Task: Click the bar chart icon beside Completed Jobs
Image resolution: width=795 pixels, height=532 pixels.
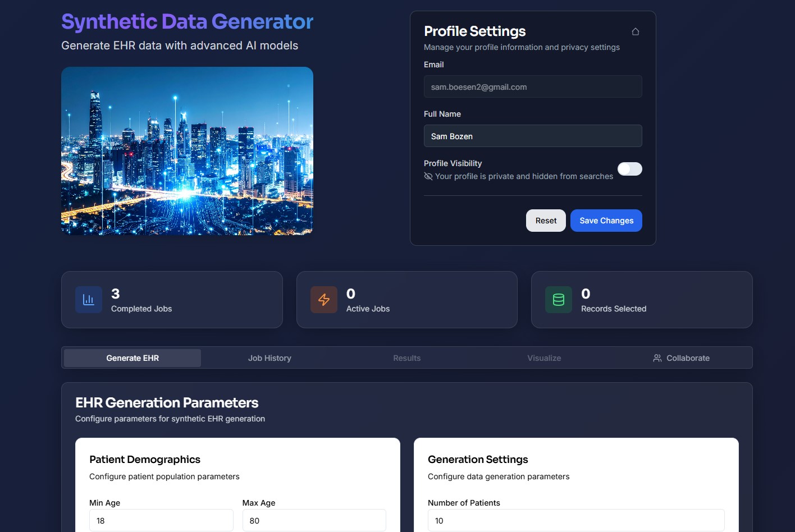Action: click(x=89, y=300)
